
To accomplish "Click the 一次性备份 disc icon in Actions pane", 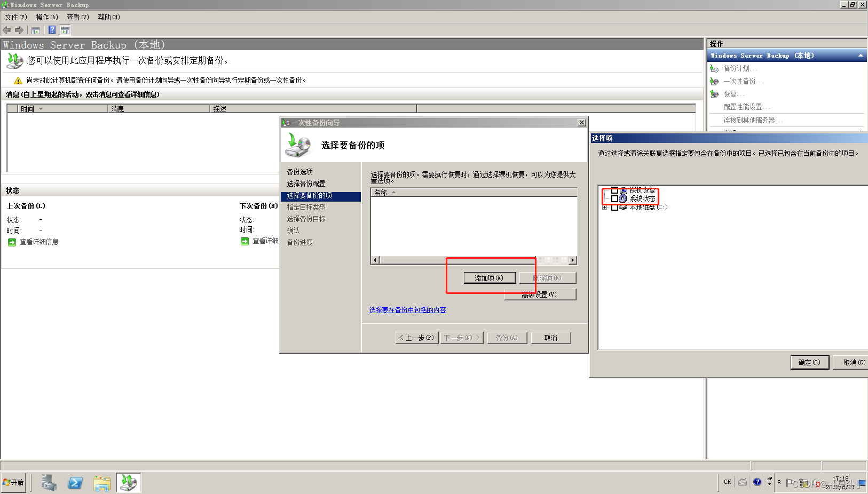I will click(714, 81).
